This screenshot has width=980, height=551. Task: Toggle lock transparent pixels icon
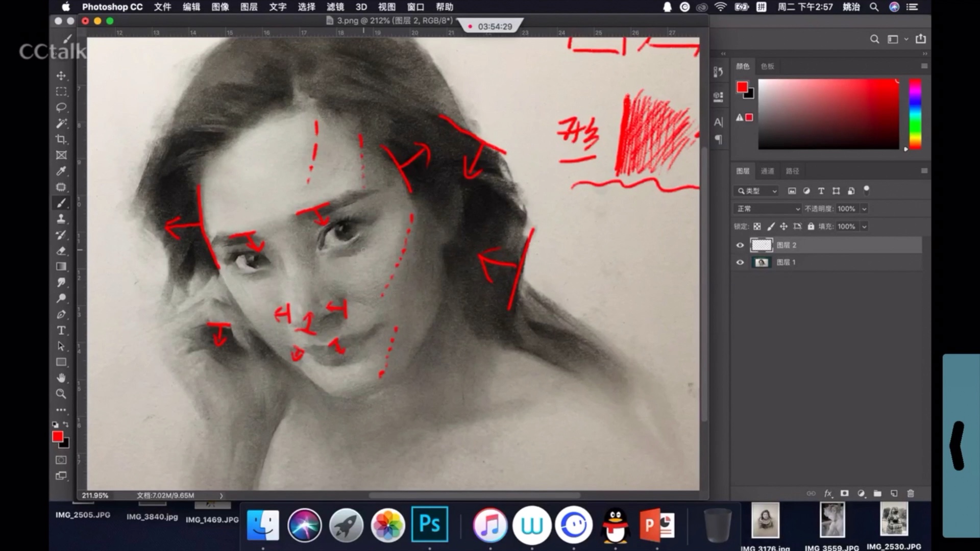point(757,227)
